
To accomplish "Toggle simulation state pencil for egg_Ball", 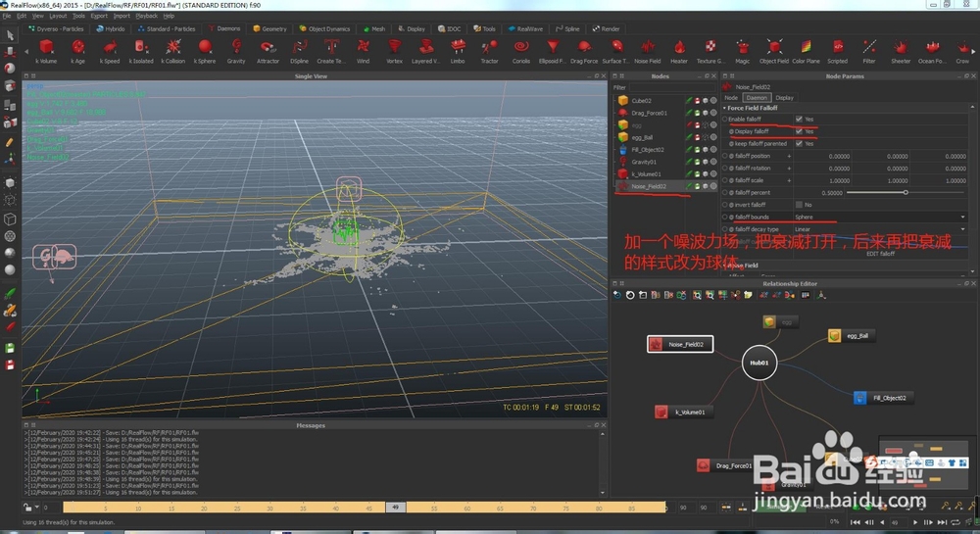I will 689,137.
